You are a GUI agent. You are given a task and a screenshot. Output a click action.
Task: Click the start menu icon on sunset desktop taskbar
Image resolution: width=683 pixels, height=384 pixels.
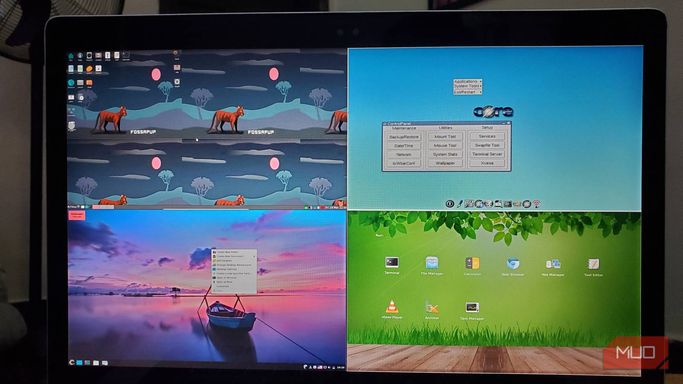(71, 362)
